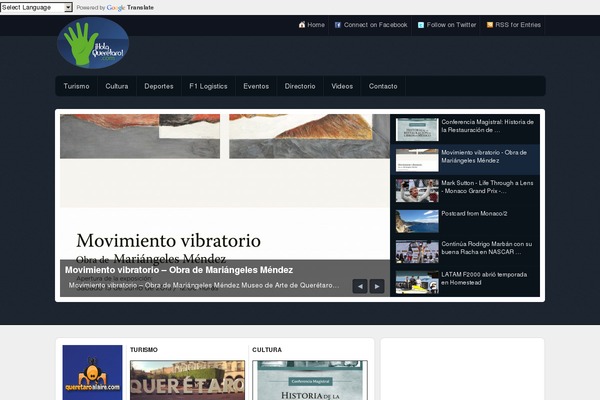
Task: Open the Querétaro letters tourism image
Action: [x=188, y=380]
